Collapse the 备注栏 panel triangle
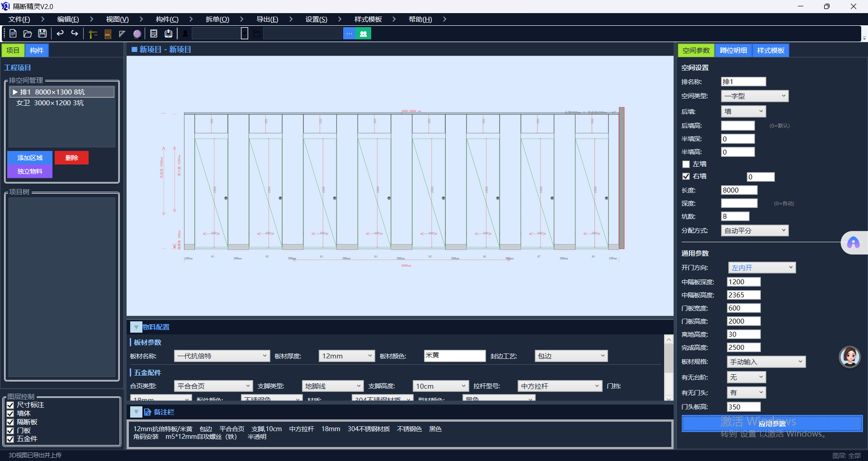 (136, 412)
